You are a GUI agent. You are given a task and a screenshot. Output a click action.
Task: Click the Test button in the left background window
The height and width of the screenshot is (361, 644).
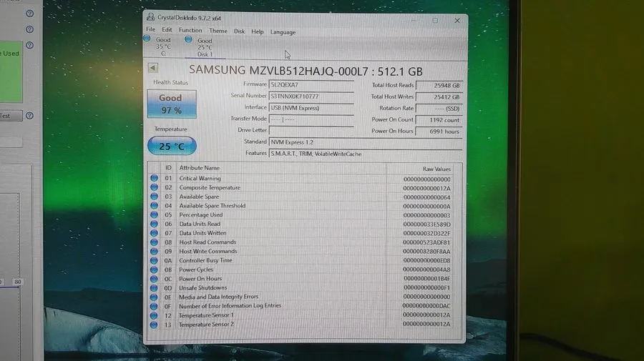pyautogui.click(x=11, y=116)
